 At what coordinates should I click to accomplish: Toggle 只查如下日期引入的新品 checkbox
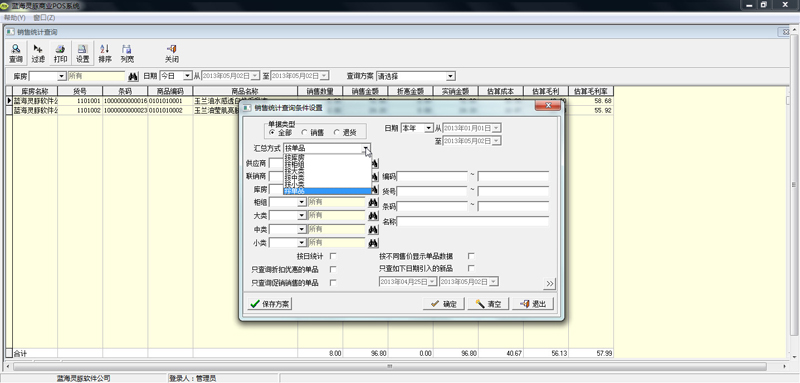[471, 268]
